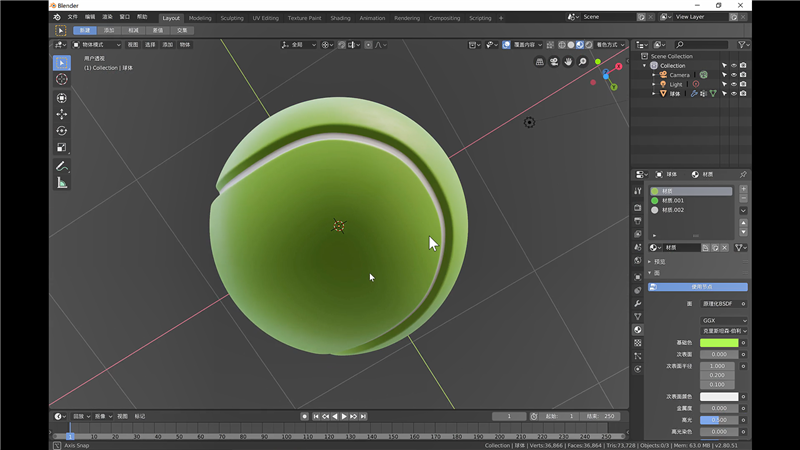Expand the Camera item in outliner
Viewport: 800px width, 450px height.
pyautogui.click(x=654, y=75)
